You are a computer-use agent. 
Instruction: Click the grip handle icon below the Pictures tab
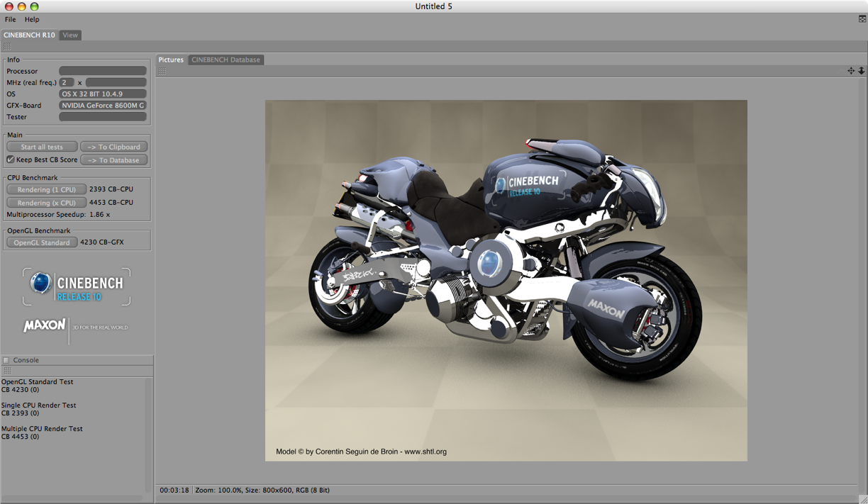point(162,71)
